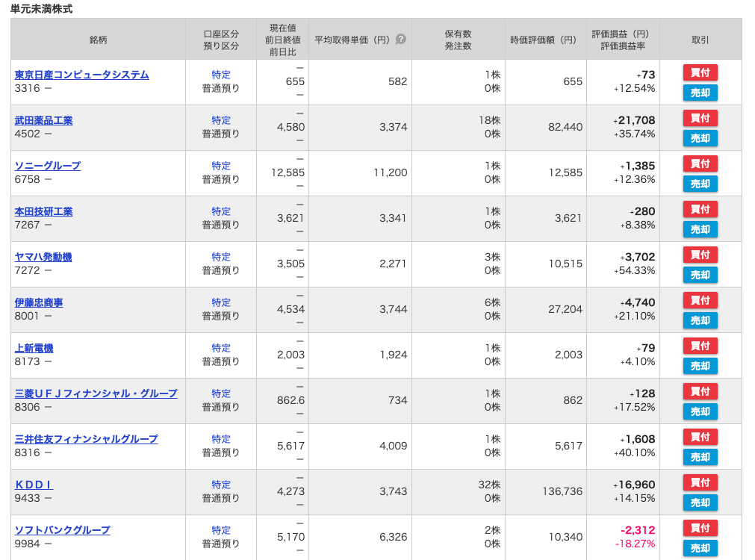Click 買付 for 三菱UFJフィナンシャル・グループ
This screenshot has height=560, width=755.
[700, 391]
